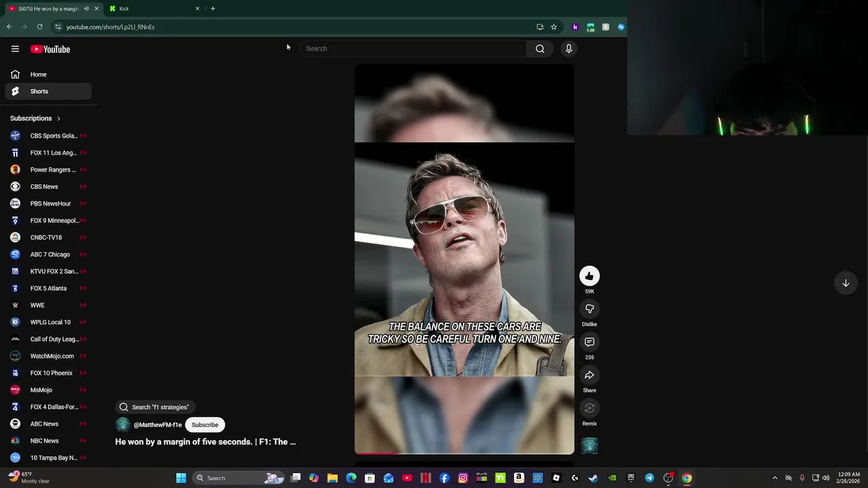Open a new browser tab
The image size is (868, 488).
click(x=213, y=9)
